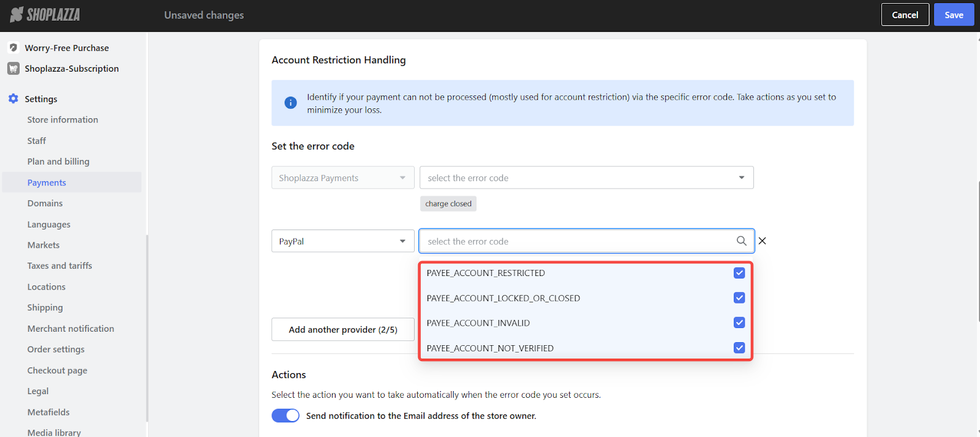
Task: Click the sidebar vertical scrollbar
Action: (147, 328)
